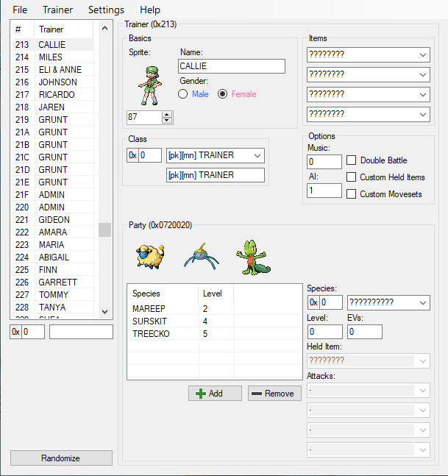The width and height of the screenshot is (448, 476).
Task: Decrease the sprite number with down arrow
Action: (167, 120)
